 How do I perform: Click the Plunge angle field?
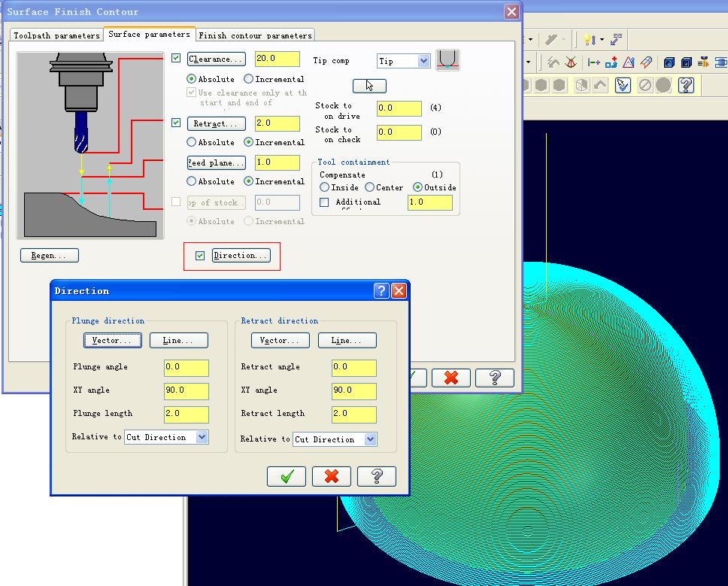tap(187, 367)
